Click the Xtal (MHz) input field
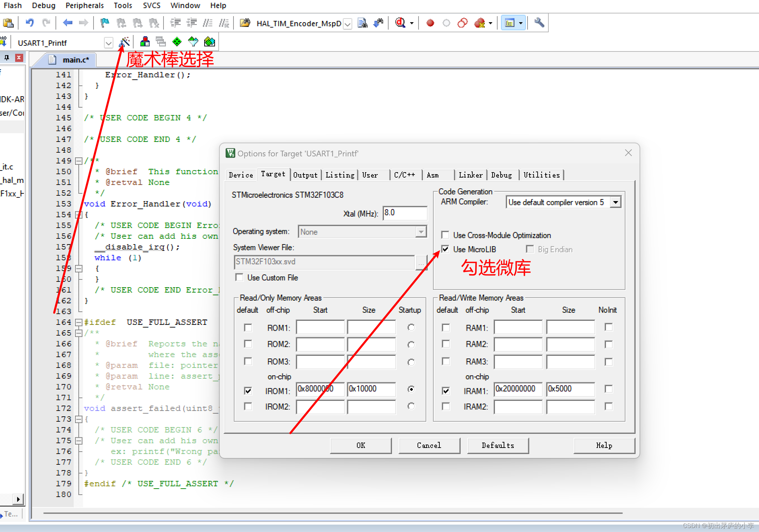Screen dimensions: 759x532 click(405, 213)
